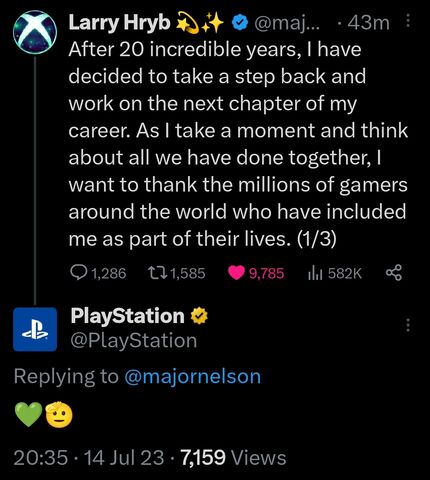Viewport: 430px width, 480px height.
Task: Open PlayStation's profile avatar
Action: click(35, 329)
